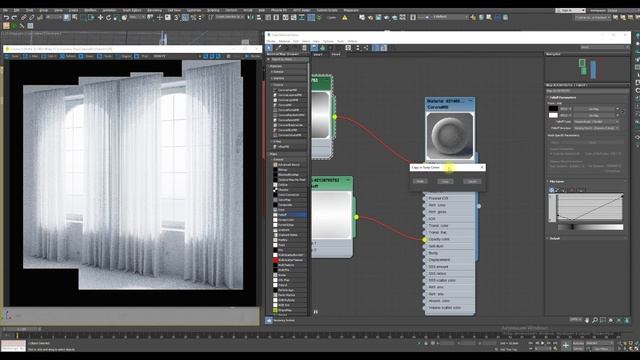Click the Pan tool in Slate navigation
This screenshot has width=640, height=360.
coord(587,320)
